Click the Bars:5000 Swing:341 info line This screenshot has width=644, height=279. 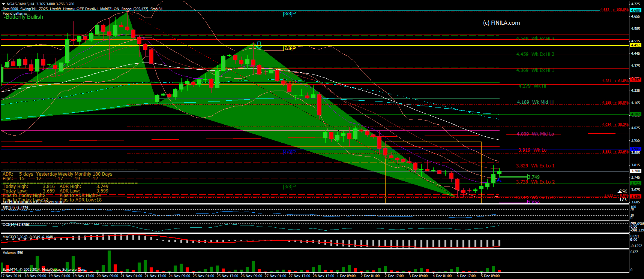point(83,9)
